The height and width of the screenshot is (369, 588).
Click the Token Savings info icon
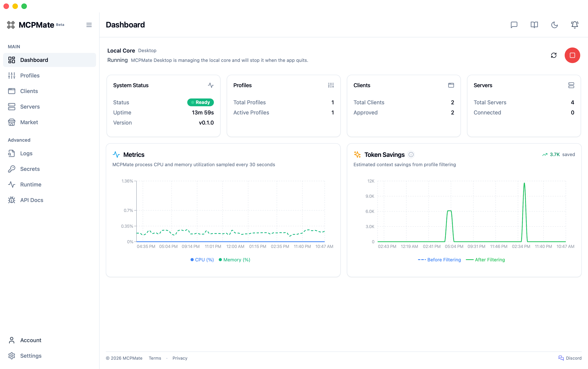pos(411,155)
